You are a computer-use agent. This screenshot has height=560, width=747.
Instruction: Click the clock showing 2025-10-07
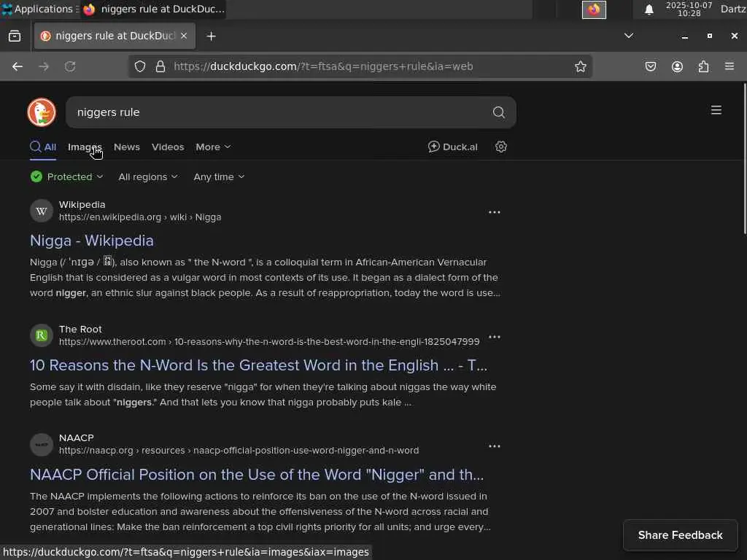pos(689,9)
